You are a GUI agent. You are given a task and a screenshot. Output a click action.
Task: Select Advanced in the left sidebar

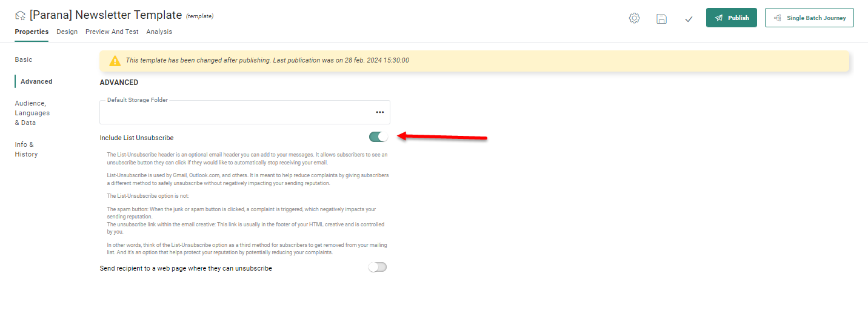(36, 81)
